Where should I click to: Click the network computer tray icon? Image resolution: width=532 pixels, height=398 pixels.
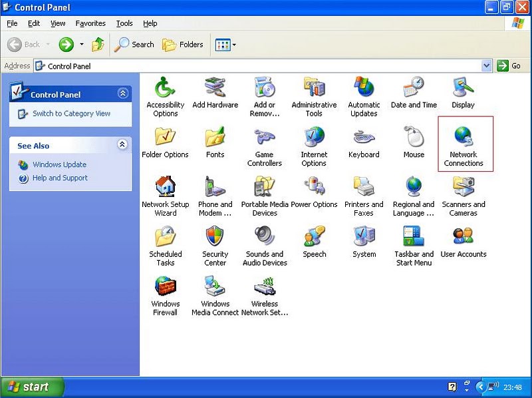click(x=493, y=387)
